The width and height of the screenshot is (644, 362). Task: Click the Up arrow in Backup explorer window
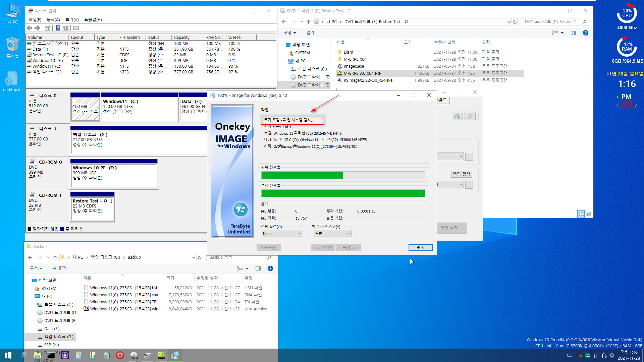[55, 257]
